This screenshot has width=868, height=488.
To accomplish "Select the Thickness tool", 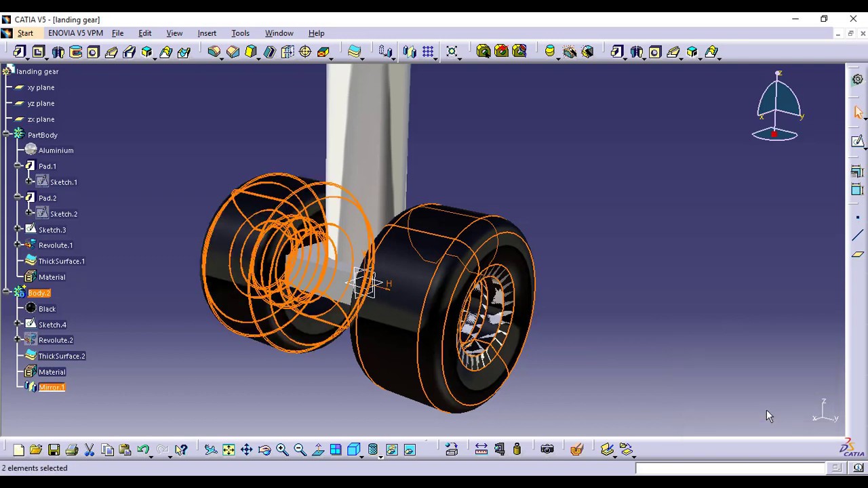I will (288, 52).
